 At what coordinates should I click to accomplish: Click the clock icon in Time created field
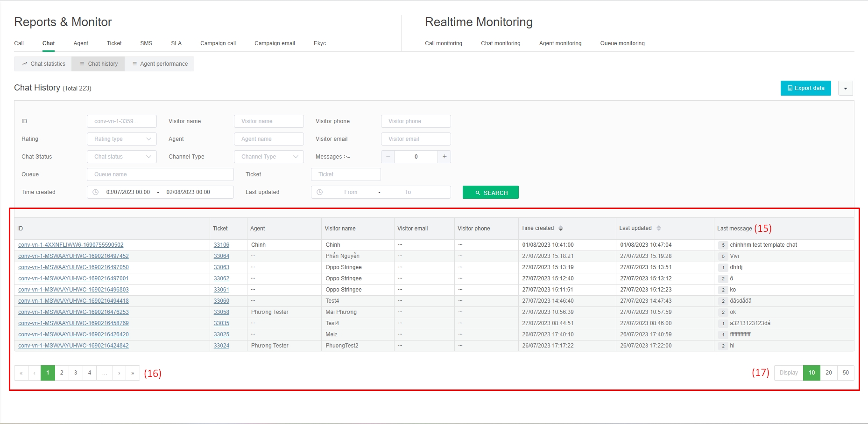click(96, 192)
